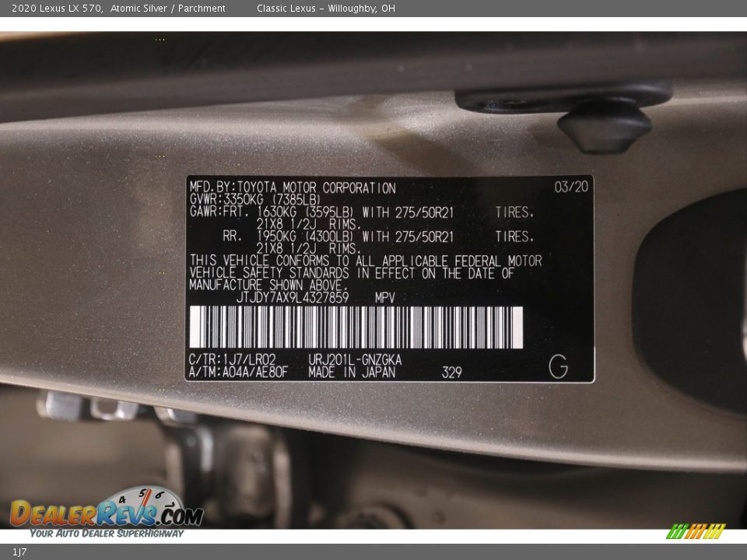747x560 pixels.
Task: Click the 1J7 caption in the footer bar
Action: 19,552
